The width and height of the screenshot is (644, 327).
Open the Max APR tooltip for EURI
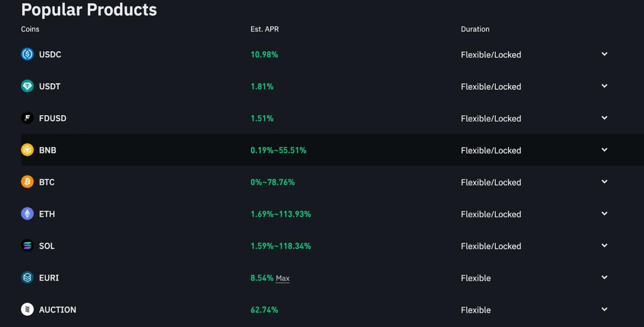pyautogui.click(x=282, y=278)
